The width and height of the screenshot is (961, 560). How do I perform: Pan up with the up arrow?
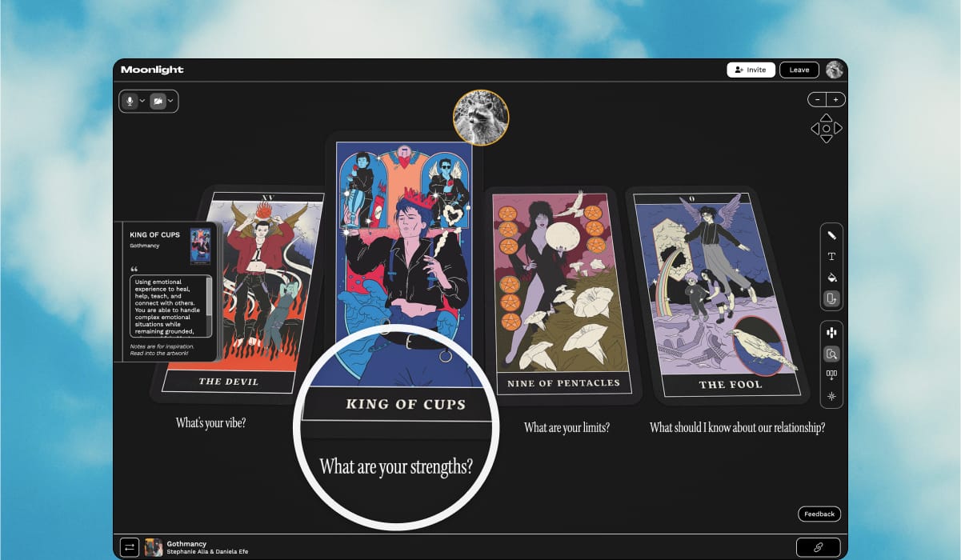(x=827, y=118)
